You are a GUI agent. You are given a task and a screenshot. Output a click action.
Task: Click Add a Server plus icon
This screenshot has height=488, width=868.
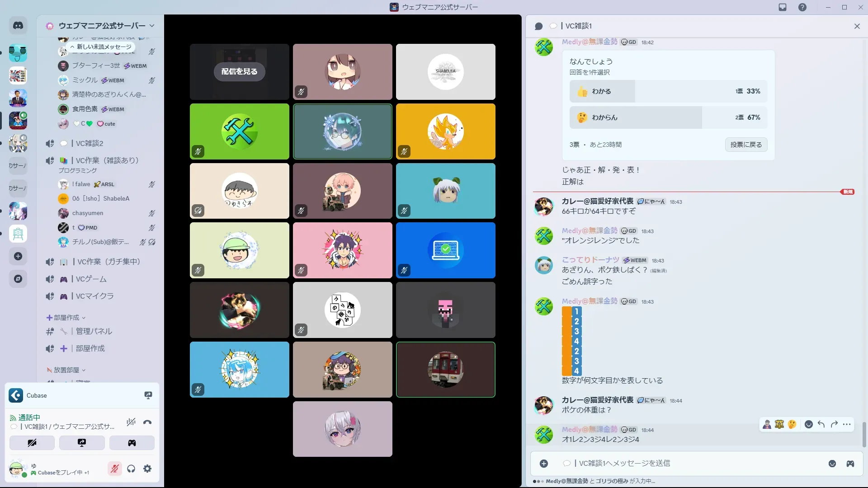click(18, 256)
